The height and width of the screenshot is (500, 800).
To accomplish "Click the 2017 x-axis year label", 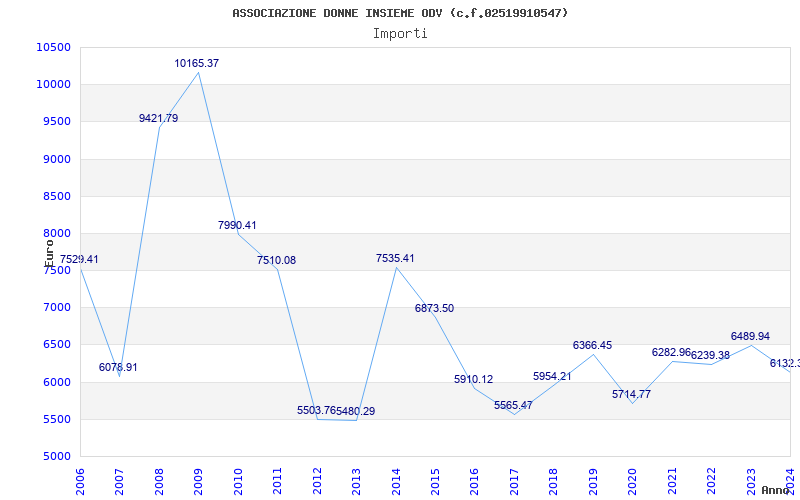I will (514, 481).
